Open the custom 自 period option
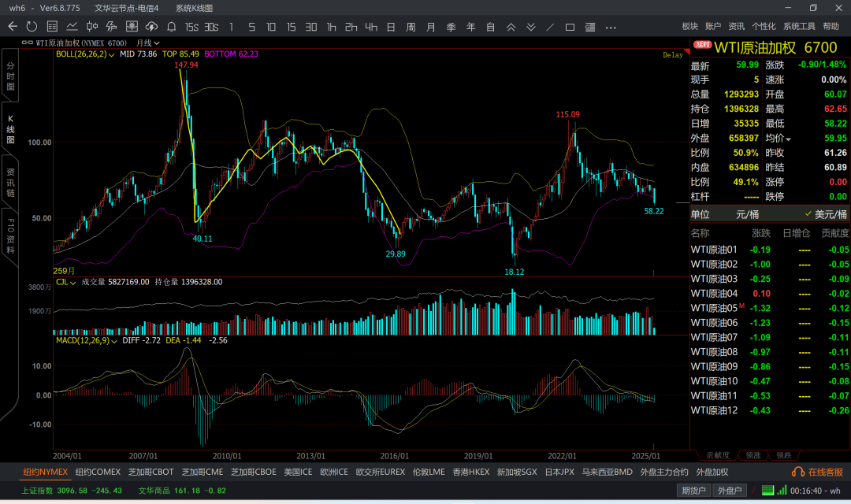The height and width of the screenshot is (504, 851). [491, 27]
